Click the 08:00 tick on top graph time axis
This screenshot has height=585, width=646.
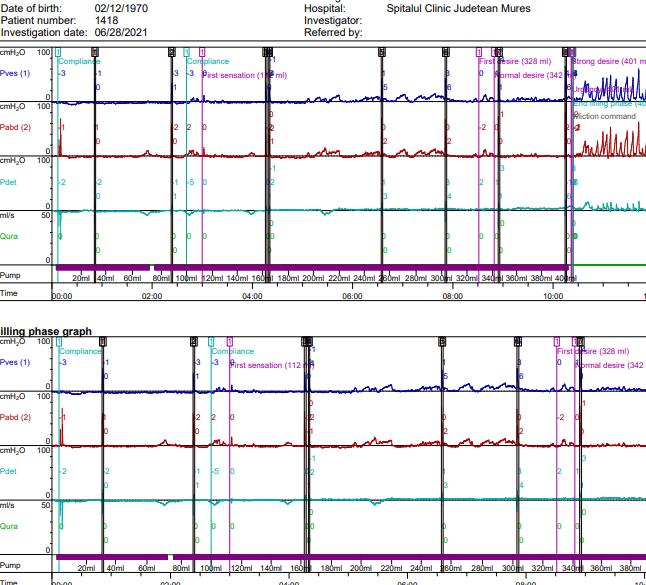[452, 296]
